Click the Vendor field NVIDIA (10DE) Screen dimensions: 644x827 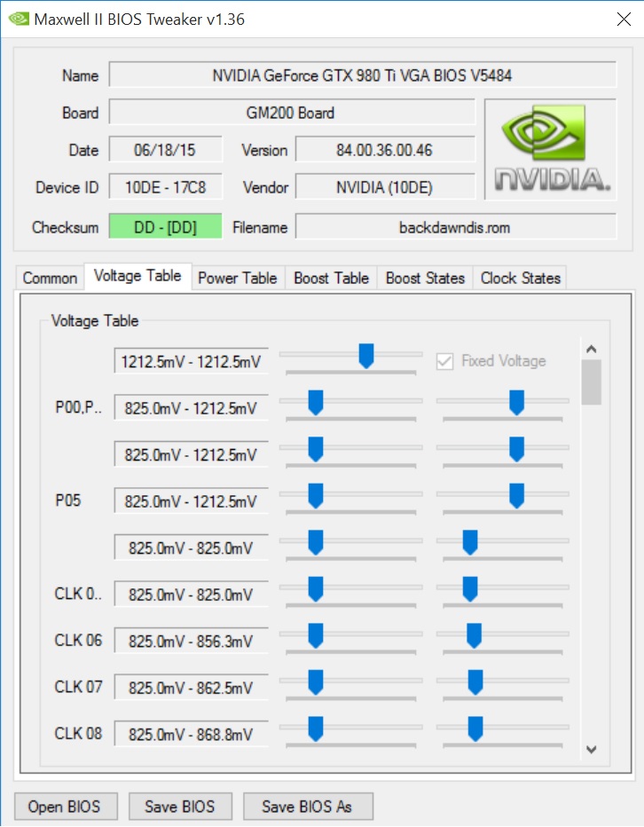[x=385, y=187]
